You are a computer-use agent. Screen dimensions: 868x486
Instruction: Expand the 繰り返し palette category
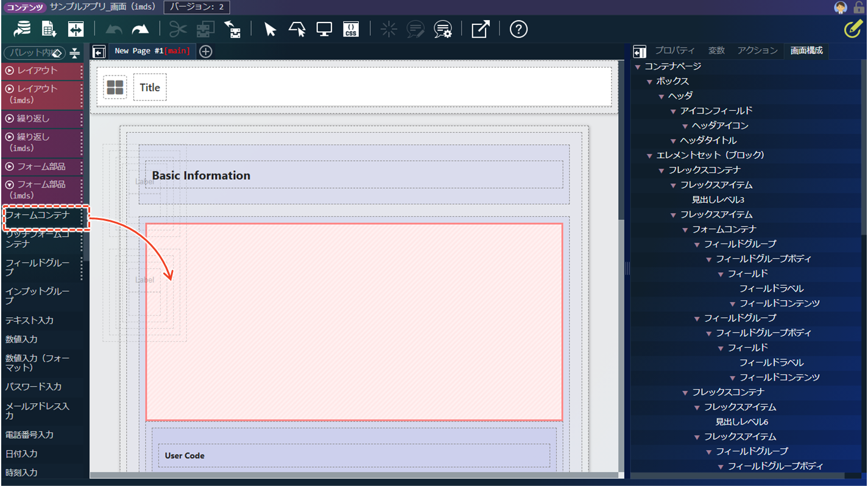click(40, 119)
